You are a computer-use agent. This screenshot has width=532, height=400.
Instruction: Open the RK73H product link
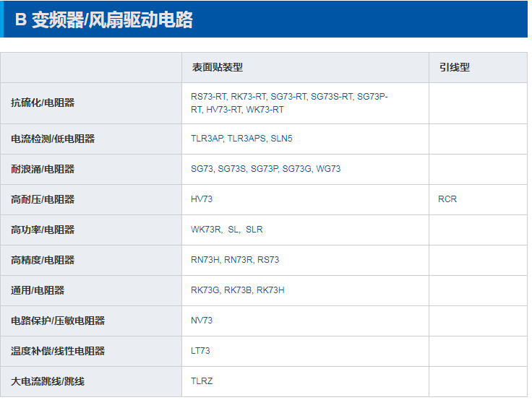click(270, 290)
